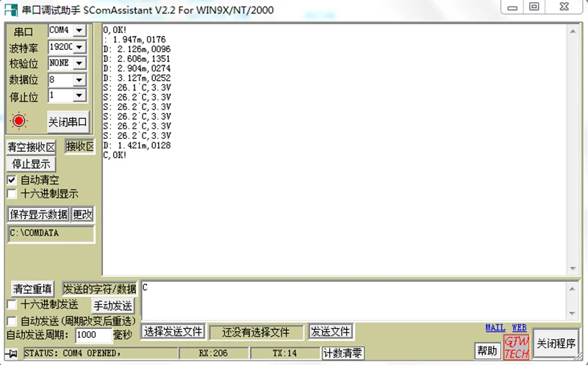The image size is (588, 365).
Task: Click the 关闭程序 button
Action: [x=556, y=343]
